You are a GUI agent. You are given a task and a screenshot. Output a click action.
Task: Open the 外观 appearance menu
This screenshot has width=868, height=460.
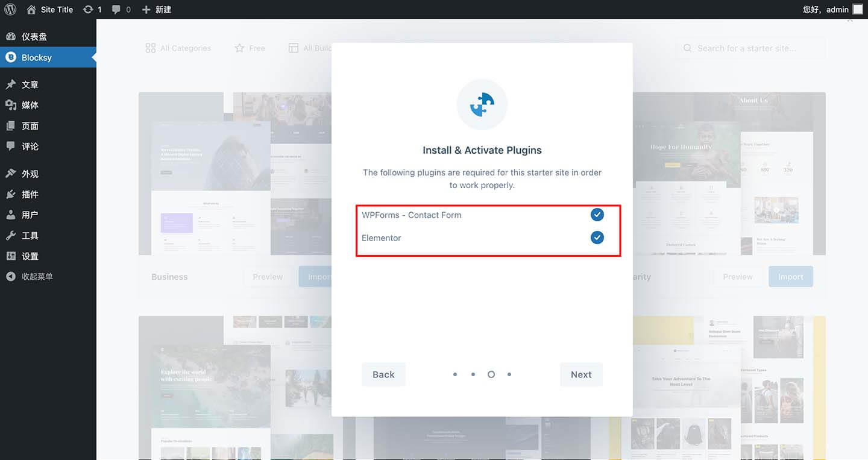click(48, 174)
